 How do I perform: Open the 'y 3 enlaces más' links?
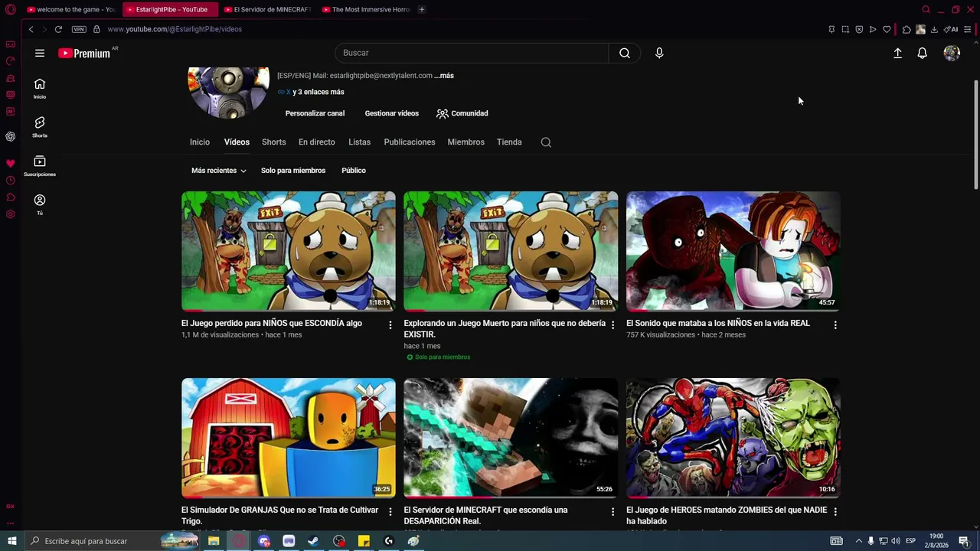(318, 92)
